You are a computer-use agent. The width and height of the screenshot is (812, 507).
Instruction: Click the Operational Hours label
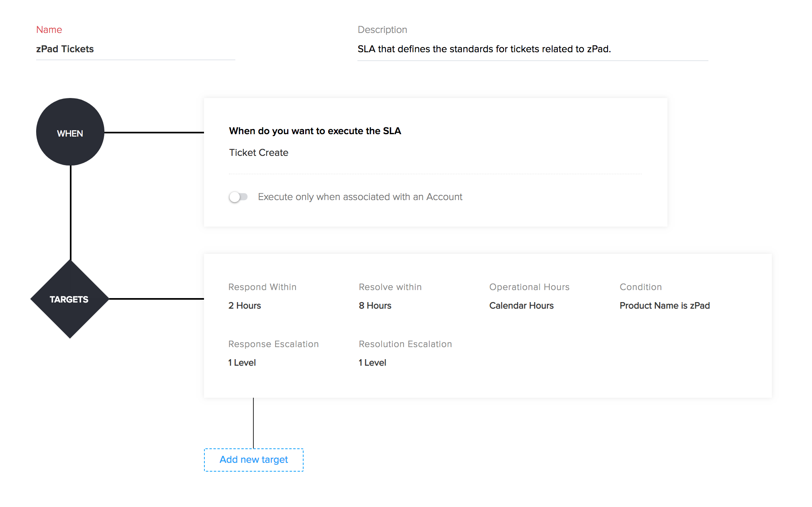click(x=529, y=287)
